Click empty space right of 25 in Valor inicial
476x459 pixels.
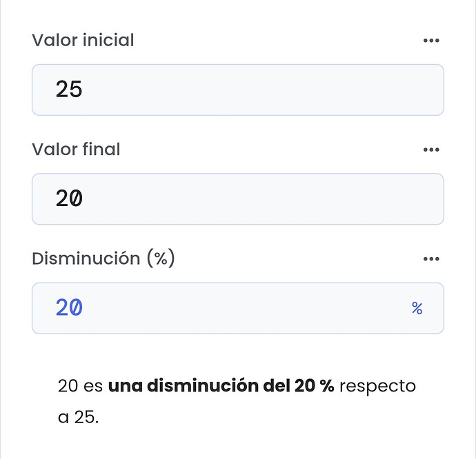[x=276, y=90]
